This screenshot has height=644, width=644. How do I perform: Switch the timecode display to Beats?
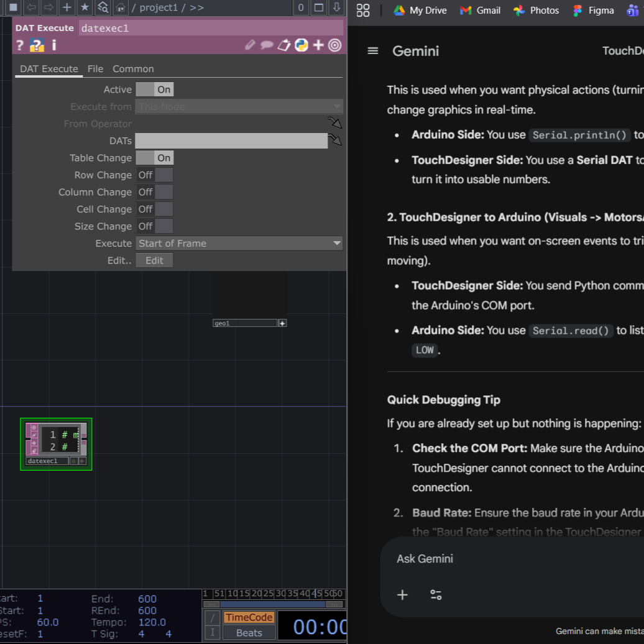[x=249, y=632]
